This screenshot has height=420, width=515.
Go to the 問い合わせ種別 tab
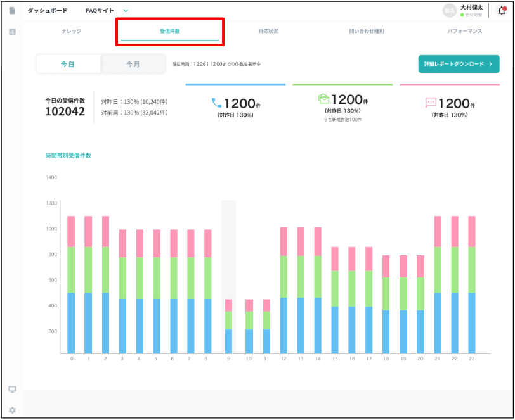coord(367,31)
